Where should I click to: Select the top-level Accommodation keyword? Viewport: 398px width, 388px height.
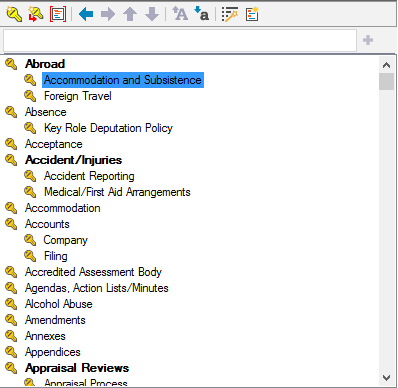pos(63,208)
